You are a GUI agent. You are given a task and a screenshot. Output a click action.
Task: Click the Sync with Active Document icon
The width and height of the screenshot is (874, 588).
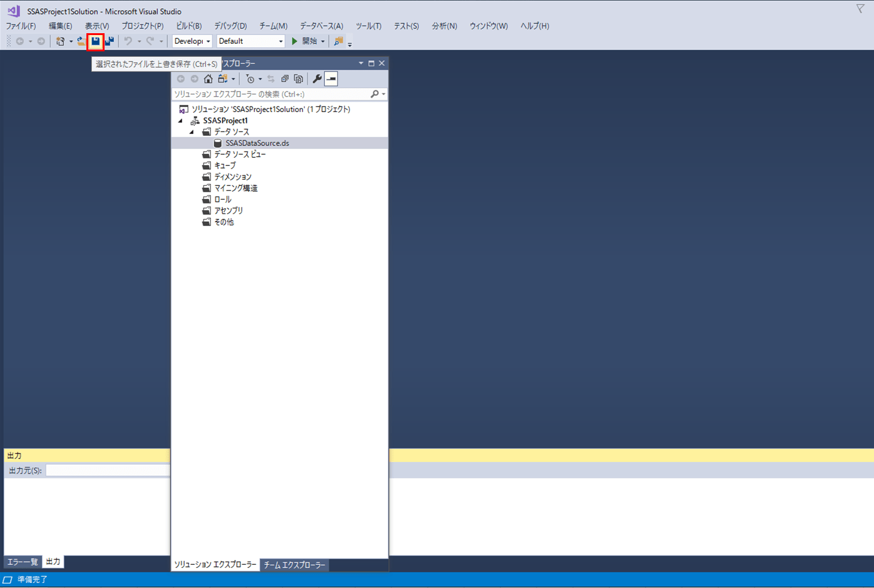[x=271, y=79]
